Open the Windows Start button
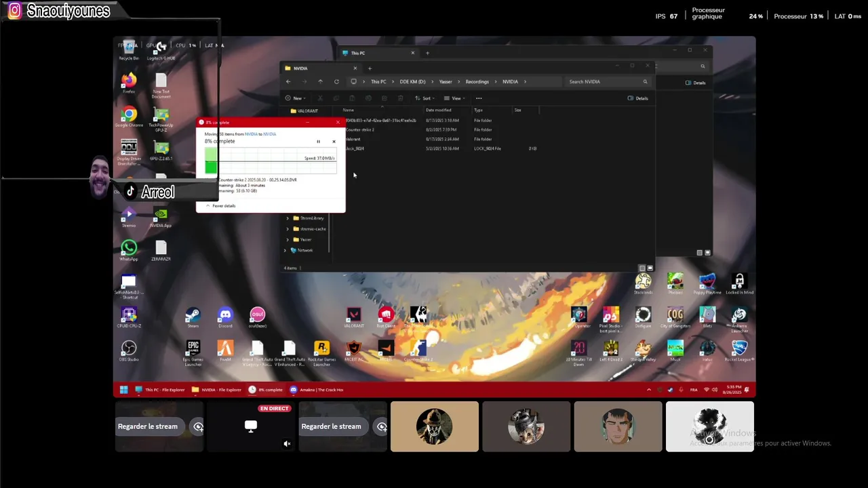 (123, 390)
